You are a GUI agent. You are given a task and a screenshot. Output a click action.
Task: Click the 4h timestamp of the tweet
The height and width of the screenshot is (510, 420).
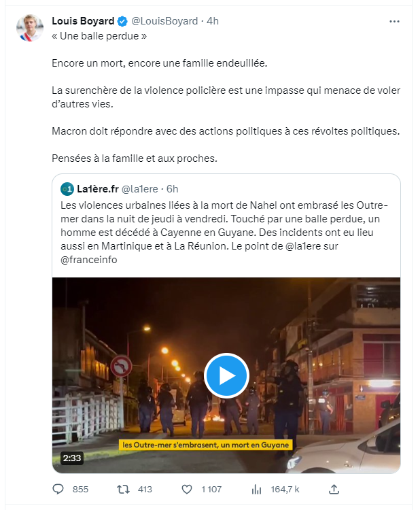tap(213, 21)
